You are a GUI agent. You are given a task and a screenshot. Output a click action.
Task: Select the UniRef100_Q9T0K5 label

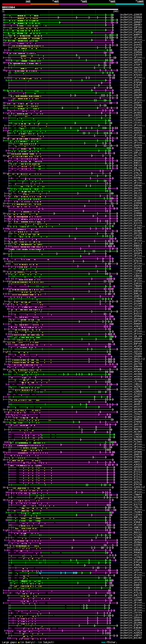(131, 37)
